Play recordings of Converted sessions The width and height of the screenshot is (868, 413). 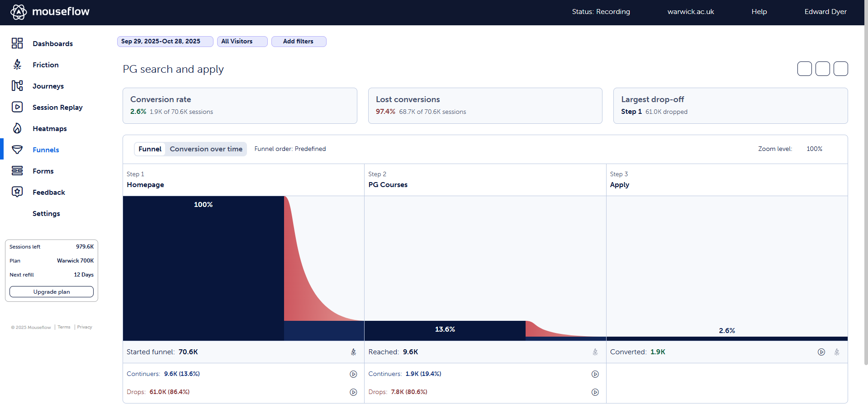[x=821, y=352]
